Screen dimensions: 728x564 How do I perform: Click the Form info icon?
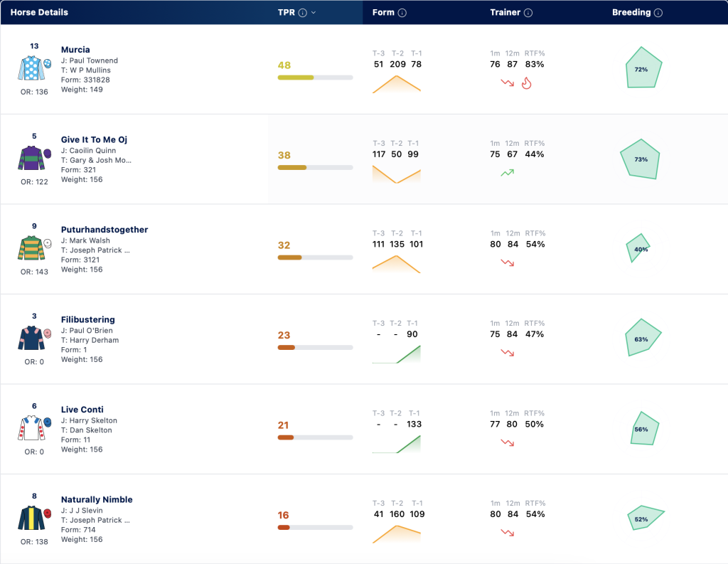[x=402, y=13]
